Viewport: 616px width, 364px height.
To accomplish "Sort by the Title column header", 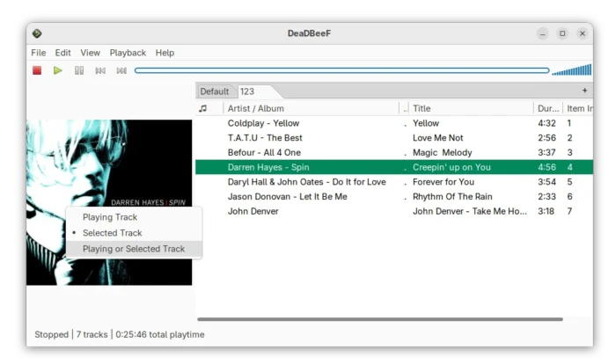I will [x=471, y=108].
